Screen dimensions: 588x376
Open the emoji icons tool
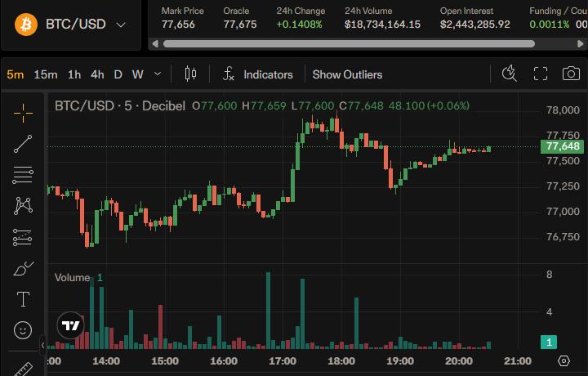(x=23, y=330)
